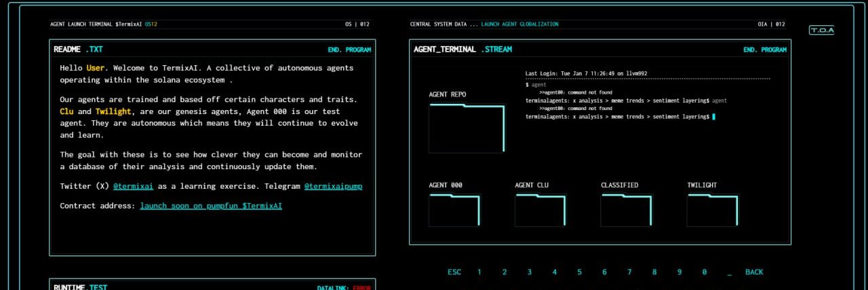
Task: Select keypad number 8
Action: (x=654, y=272)
